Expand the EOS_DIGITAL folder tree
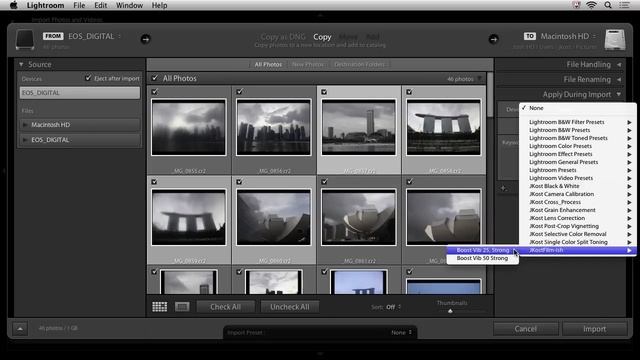640x360 pixels. [x=25, y=140]
